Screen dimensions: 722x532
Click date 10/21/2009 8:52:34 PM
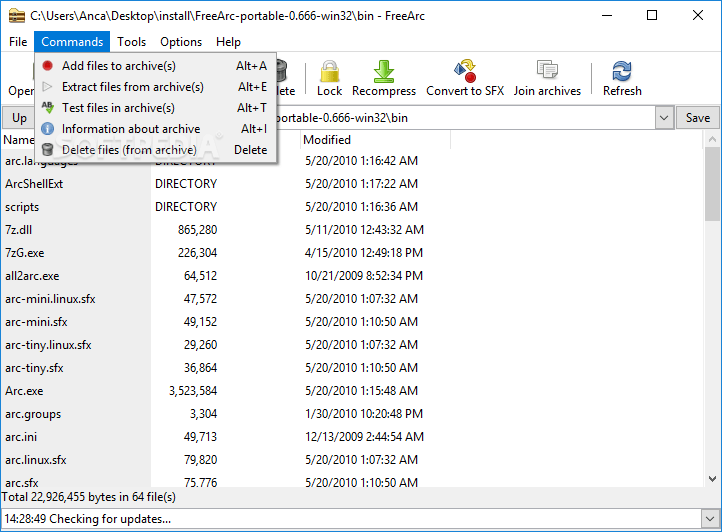click(364, 276)
